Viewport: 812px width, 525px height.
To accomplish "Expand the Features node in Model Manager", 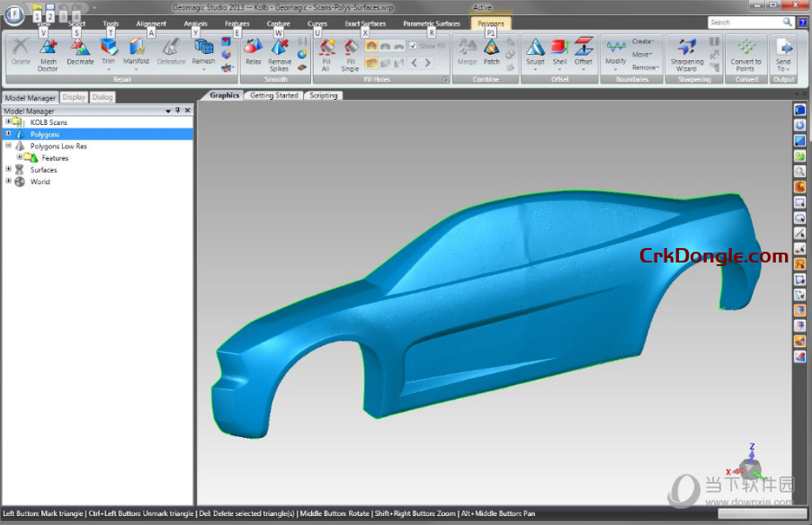I will tap(20, 157).
